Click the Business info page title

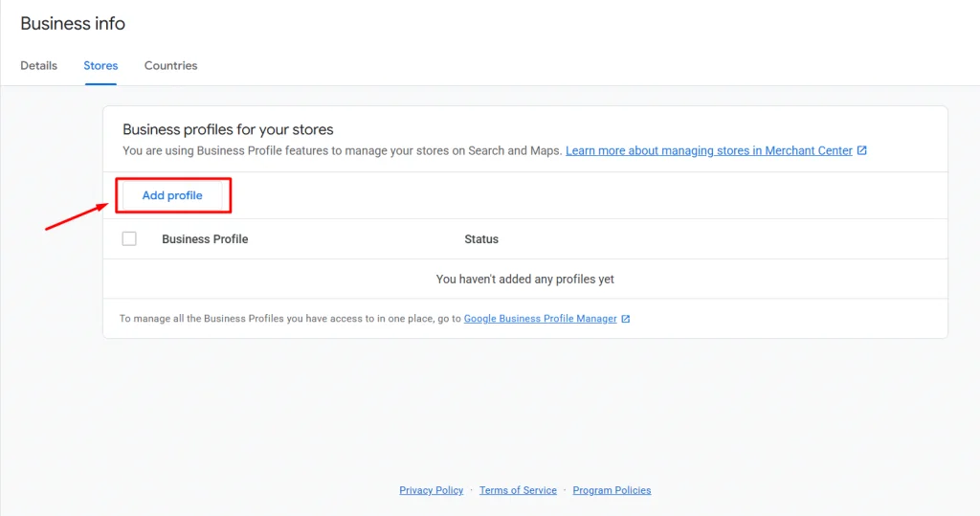[73, 24]
